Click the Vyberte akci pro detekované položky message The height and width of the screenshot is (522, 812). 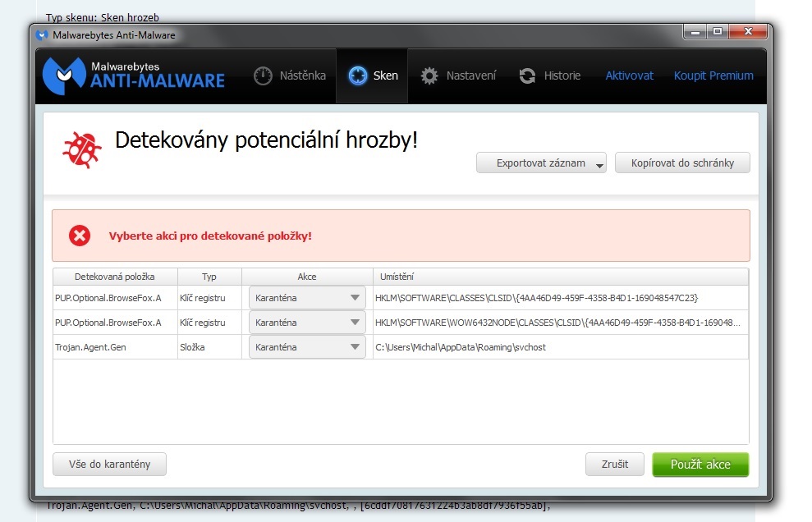pyautogui.click(x=210, y=236)
